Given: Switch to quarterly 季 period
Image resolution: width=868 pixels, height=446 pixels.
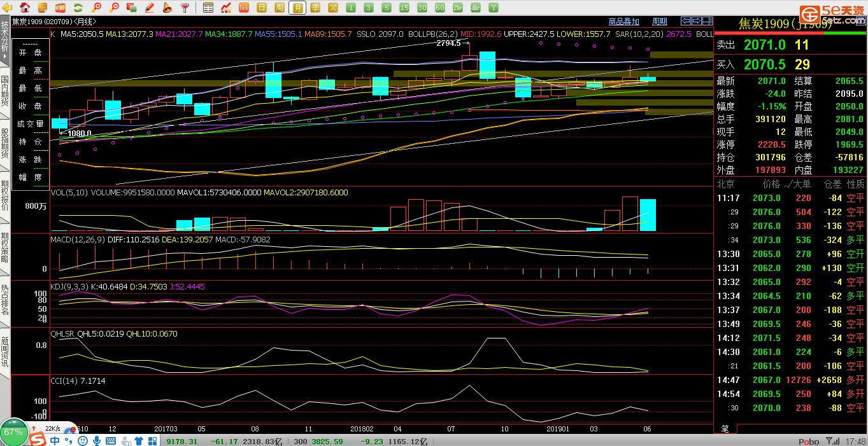Looking at the screenshot, I should point(315,8).
